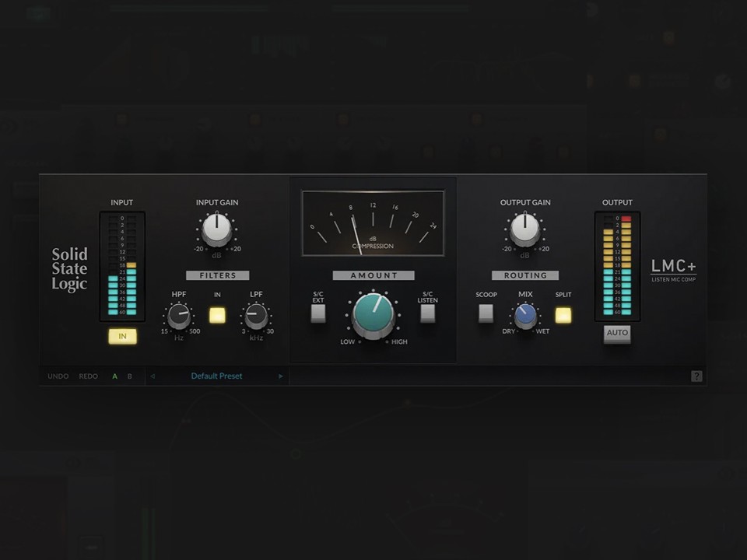Click the AUTO output button
The width and height of the screenshot is (747, 560).
(x=617, y=333)
